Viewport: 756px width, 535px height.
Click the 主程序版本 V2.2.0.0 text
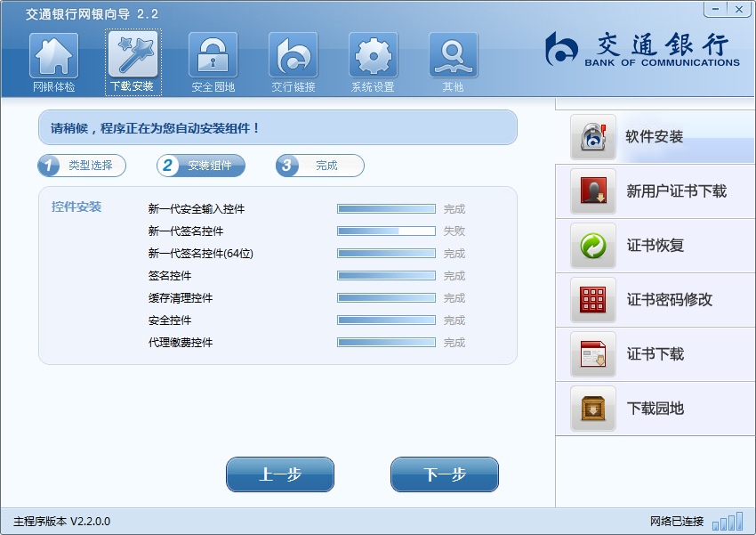61,522
